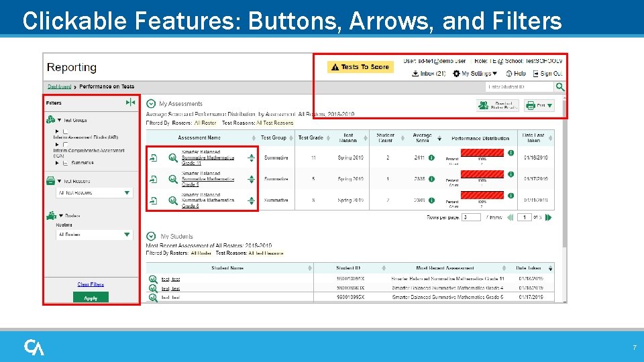Click the student search magnifier icon

[560, 86]
